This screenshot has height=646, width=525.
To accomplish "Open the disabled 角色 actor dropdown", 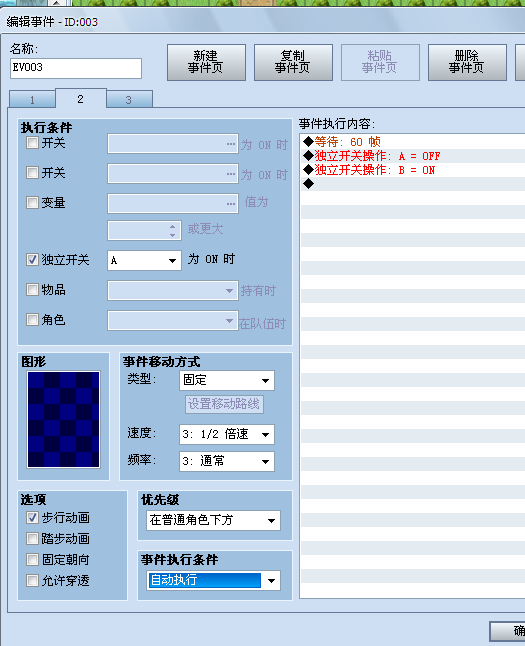I will point(173,321).
